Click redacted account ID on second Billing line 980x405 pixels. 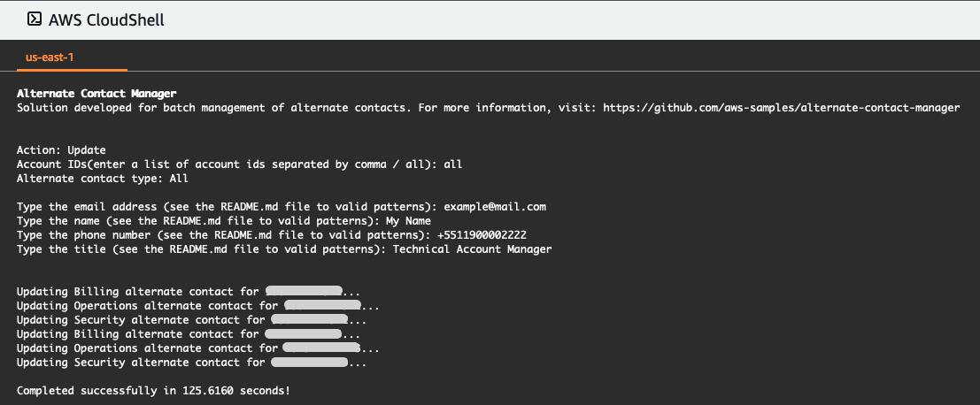(x=303, y=334)
